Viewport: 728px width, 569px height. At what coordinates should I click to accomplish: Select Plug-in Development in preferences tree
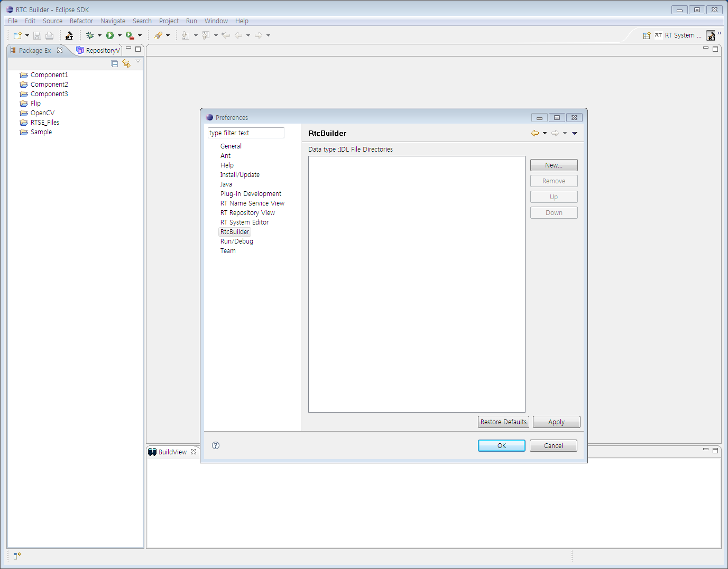(x=251, y=194)
